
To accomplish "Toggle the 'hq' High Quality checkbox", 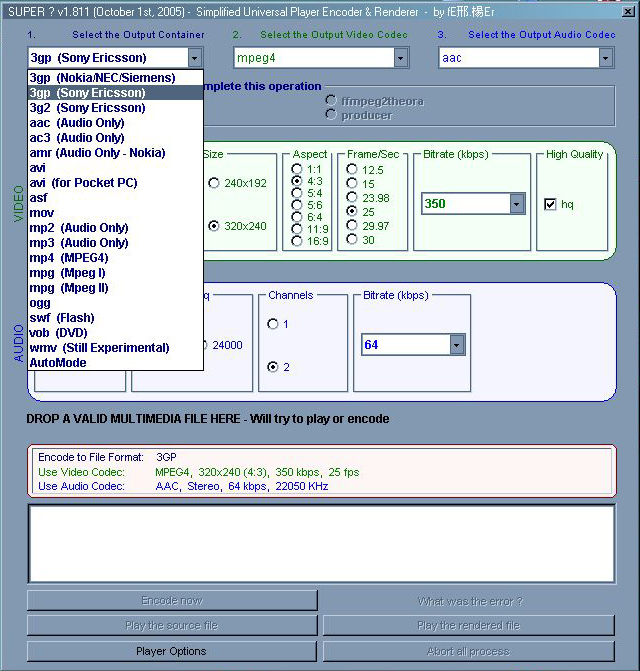I will click(550, 204).
